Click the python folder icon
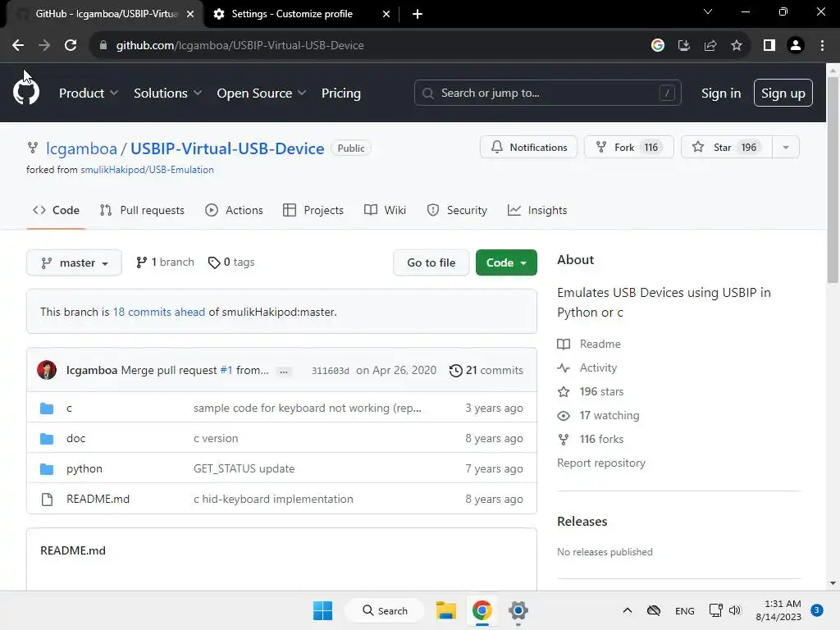Screen dimensions: 840x630 pyautogui.click(x=47, y=469)
